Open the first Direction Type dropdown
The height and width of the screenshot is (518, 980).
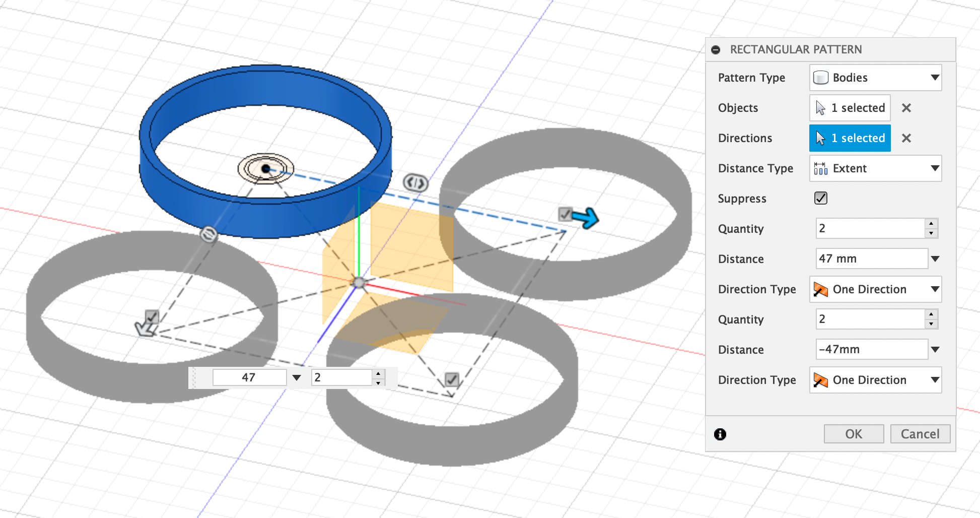pyautogui.click(x=934, y=289)
